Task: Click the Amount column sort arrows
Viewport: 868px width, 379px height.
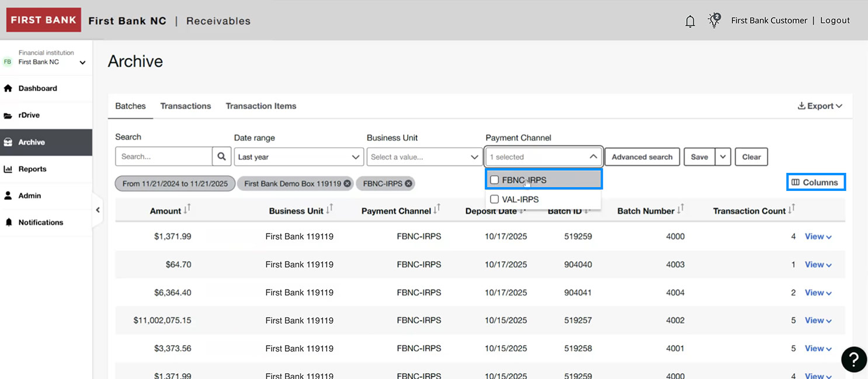Action: click(188, 209)
